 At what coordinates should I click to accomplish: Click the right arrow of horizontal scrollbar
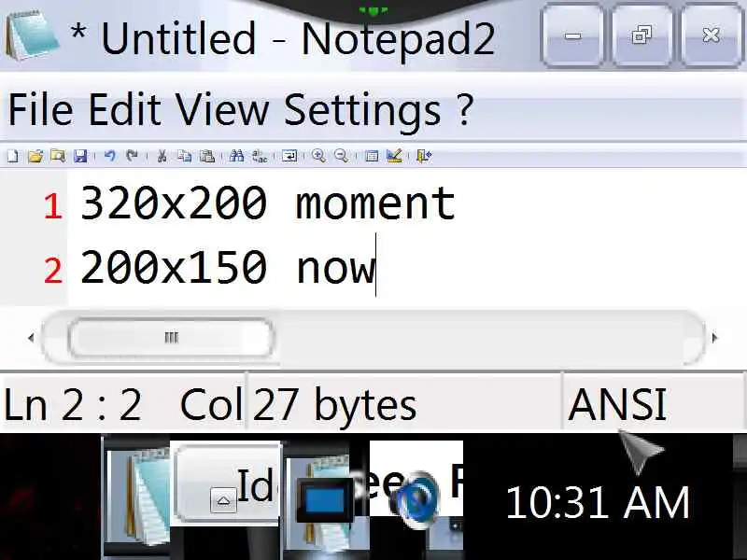(x=714, y=338)
